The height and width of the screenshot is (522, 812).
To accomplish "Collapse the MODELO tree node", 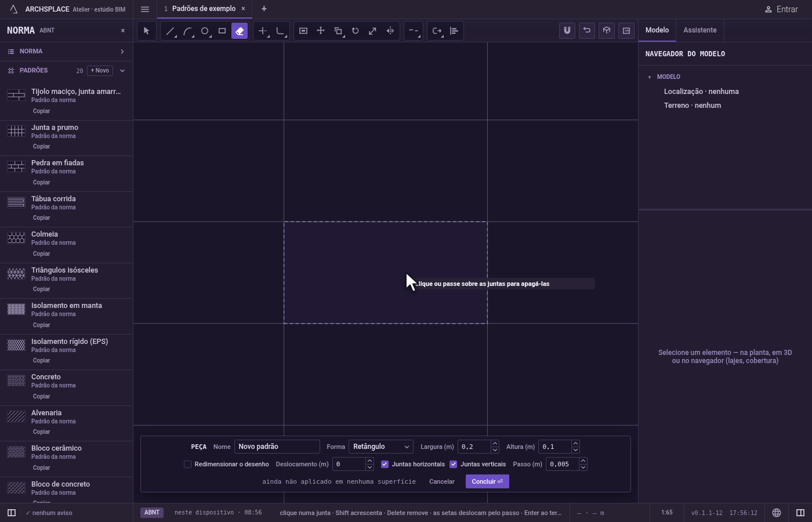I will click(650, 77).
